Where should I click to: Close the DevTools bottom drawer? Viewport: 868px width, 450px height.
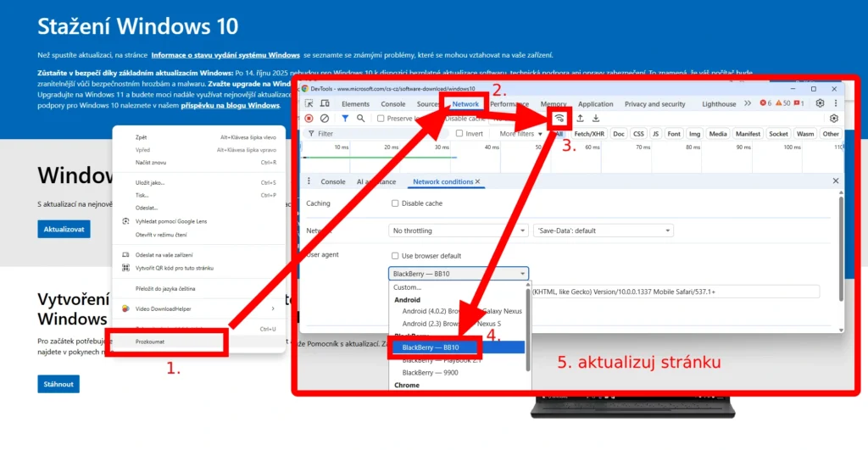click(x=836, y=181)
